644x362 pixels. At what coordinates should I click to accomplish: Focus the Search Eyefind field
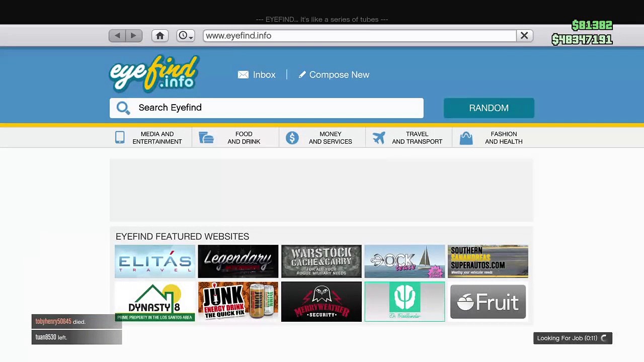click(x=267, y=108)
